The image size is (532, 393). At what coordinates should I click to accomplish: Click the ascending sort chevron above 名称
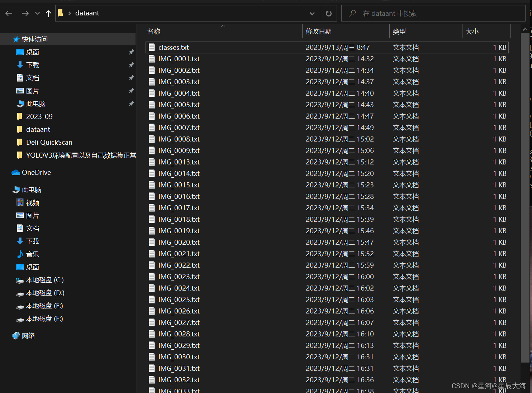tap(223, 26)
